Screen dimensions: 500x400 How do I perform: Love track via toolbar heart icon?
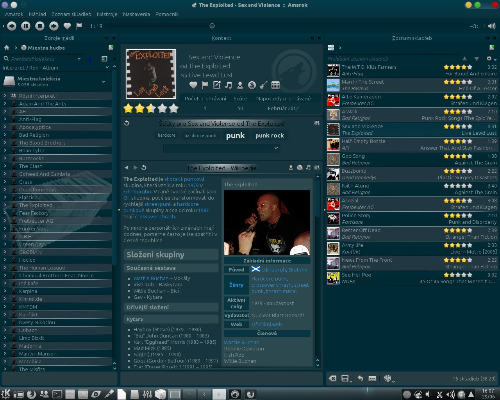[67, 26]
